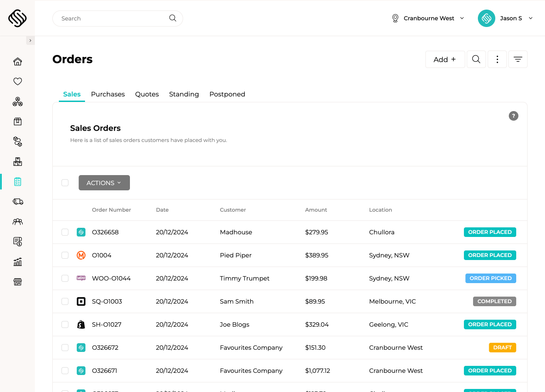This screenshot has height=392, width=545.
Task: Check the select-all checkbox above Actions
Action: click(x=65, y=182)
